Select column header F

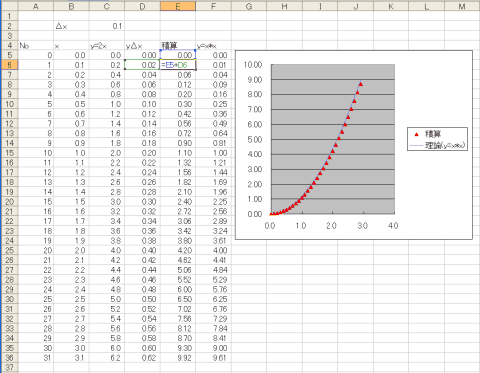point(213,6)
